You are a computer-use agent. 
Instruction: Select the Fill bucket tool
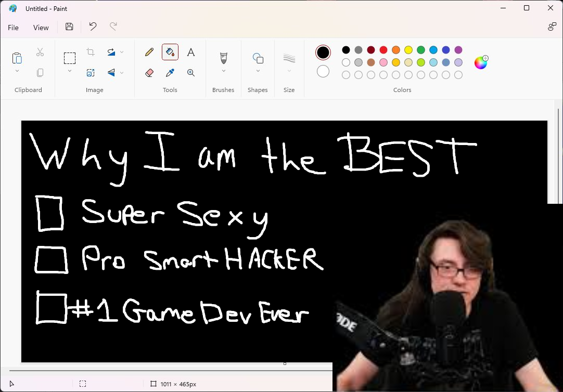(170, 53)
